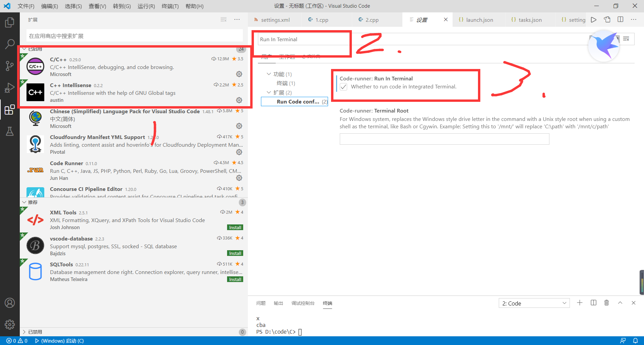
Task: Open the Manage gear in activity bar
Action: pyautogui.click(x=10, y=324)
